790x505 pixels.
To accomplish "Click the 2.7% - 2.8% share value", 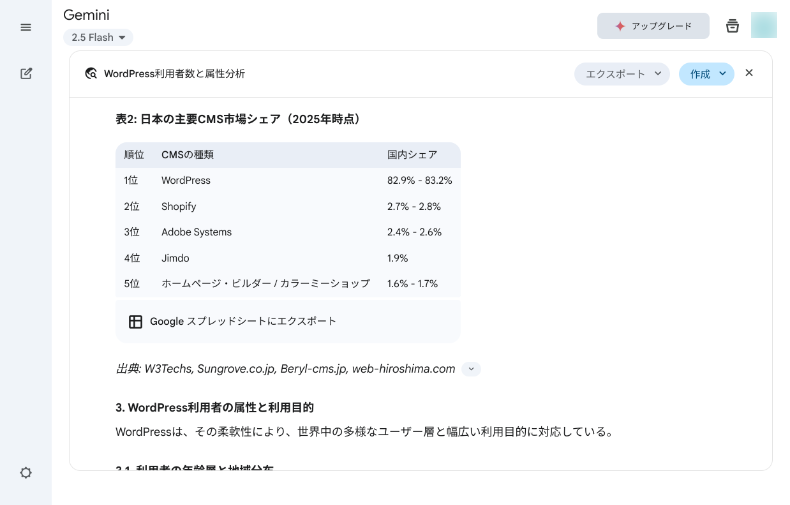I will click(414, 207).
